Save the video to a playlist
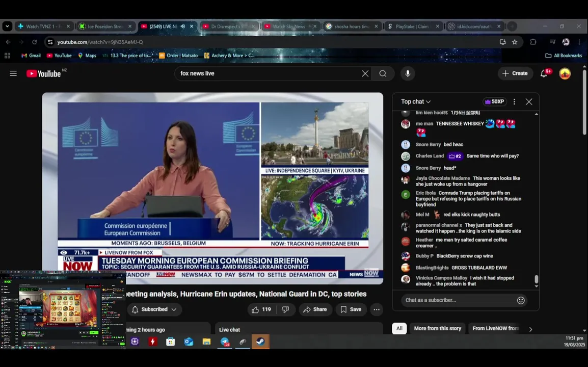This screenshot has height=367, width=588. pyautogui.click(x=351, y=309)
